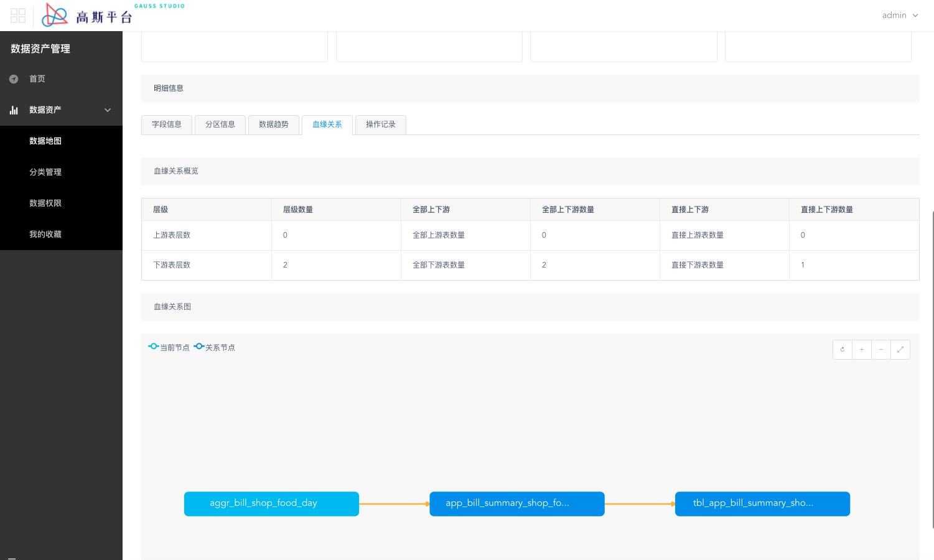The height and width of the screenshot is (560, 934).
Task: Switch to 操作记录 tab
Action: click(381, 124)
